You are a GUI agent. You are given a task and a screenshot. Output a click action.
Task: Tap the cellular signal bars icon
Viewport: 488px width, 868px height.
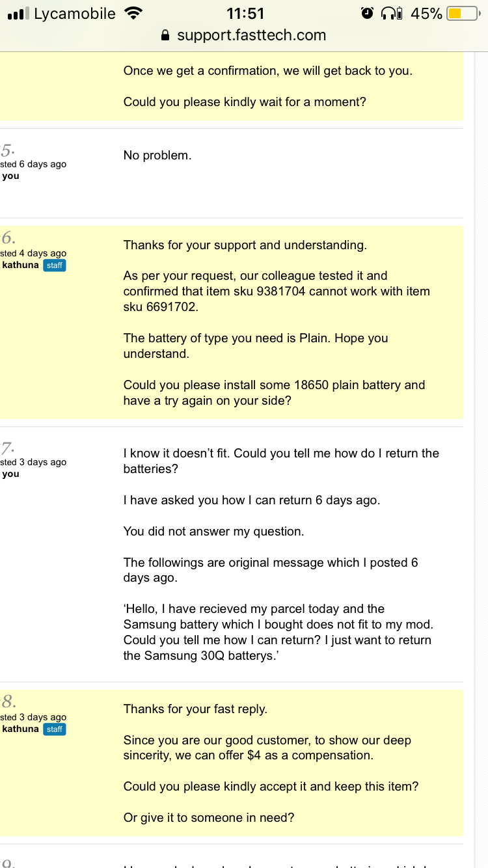tap(18, 14)
